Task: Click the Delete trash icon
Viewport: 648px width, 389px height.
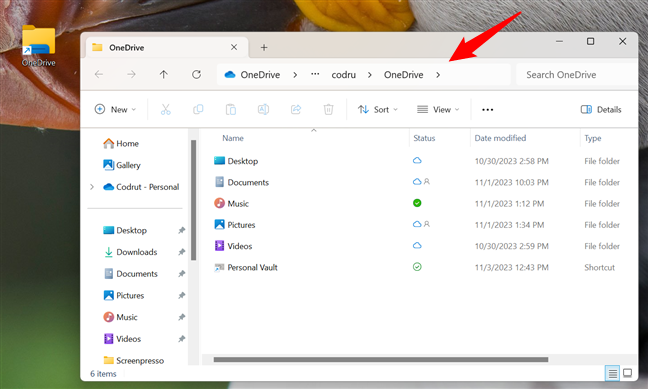Action: (328, 110)
